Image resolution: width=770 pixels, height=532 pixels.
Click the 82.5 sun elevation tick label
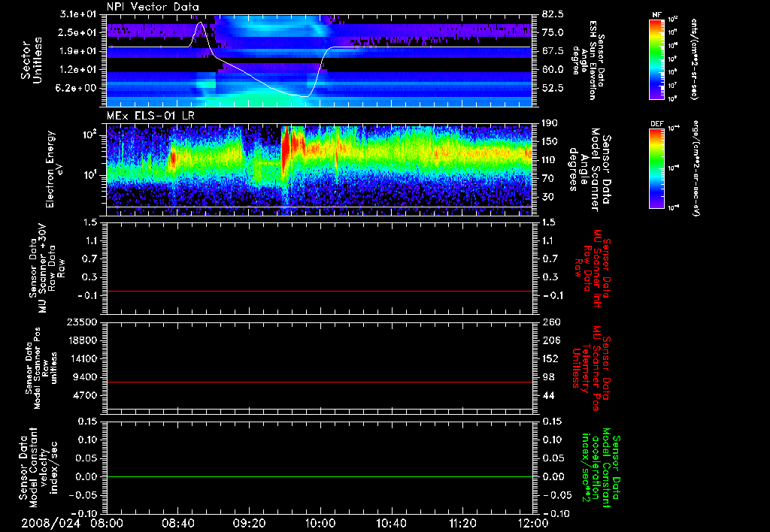553,14
